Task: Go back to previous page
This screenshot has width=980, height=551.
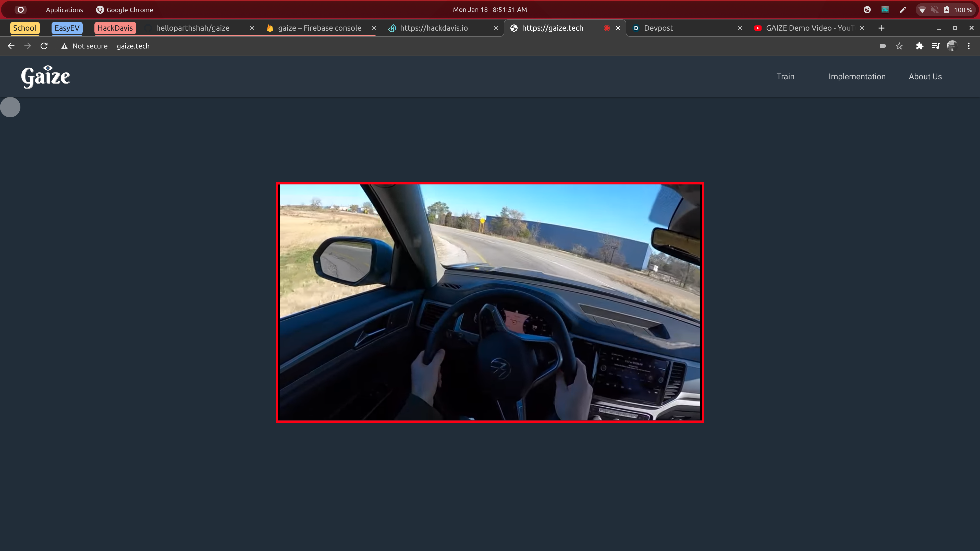Action: click(x=11, y=46)
